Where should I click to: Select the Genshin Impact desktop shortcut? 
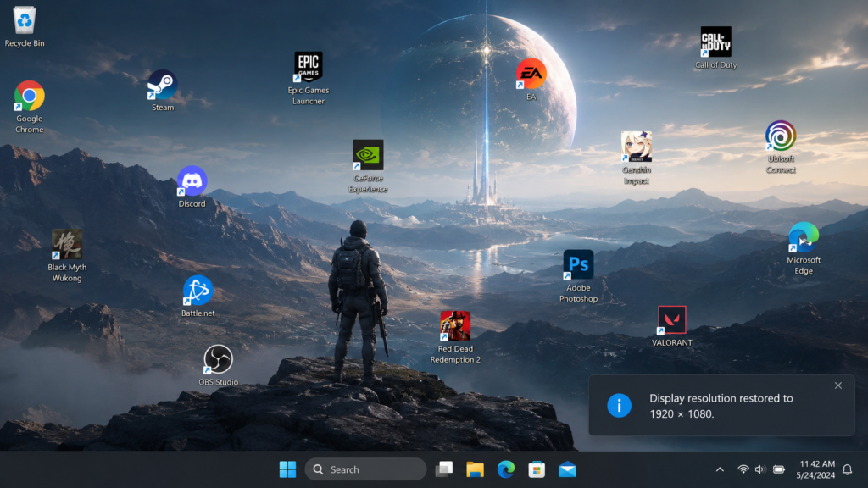pyautogui.click(x=636, y=158)
